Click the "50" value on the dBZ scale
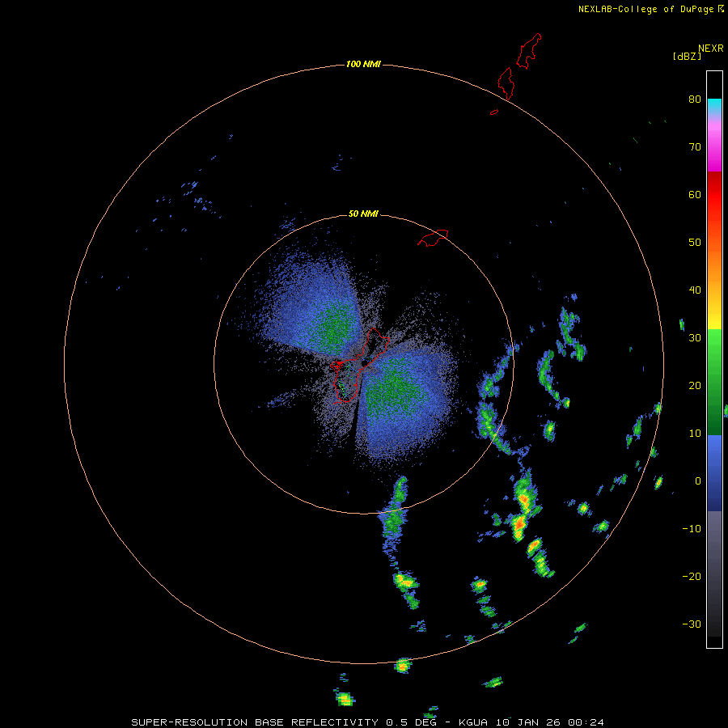 pyautogui.click(x=695, y=243)
